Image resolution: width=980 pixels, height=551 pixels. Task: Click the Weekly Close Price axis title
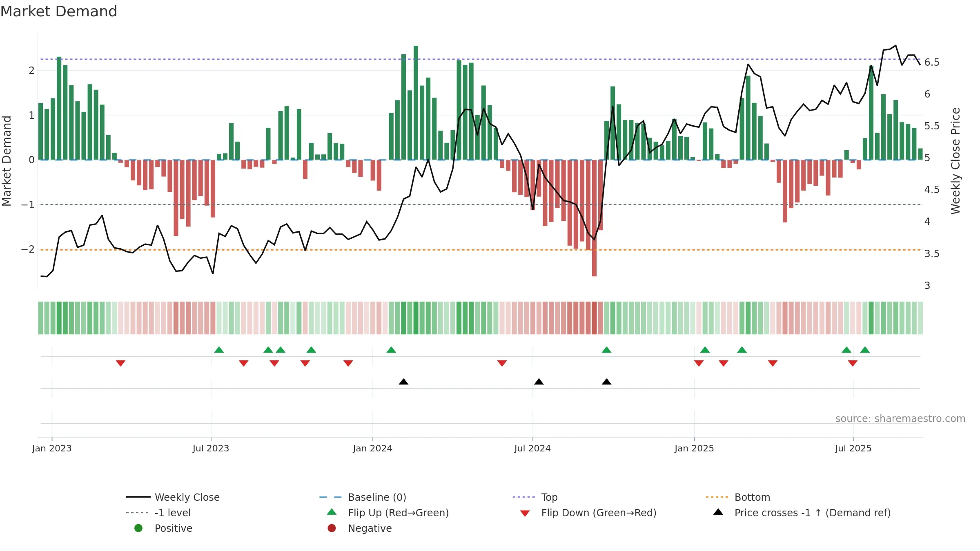tap(956, 161)
